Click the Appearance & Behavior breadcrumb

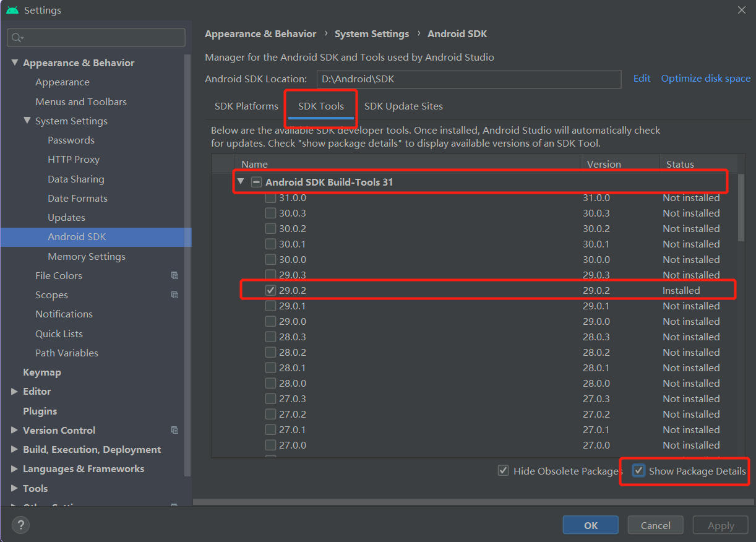pyautogui.click(x=260, y=34)
